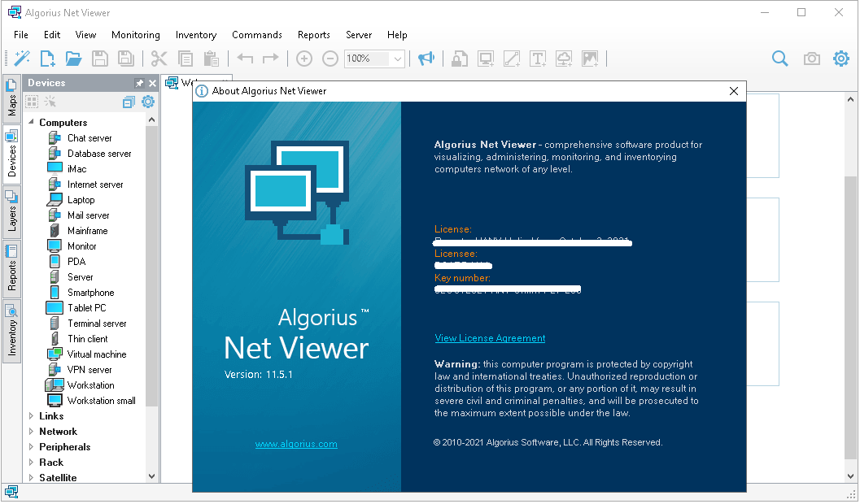The height and width of the screenshot is (504, 860).
Task: Click the Save All toolbar icon
Action: pos(125,58)
